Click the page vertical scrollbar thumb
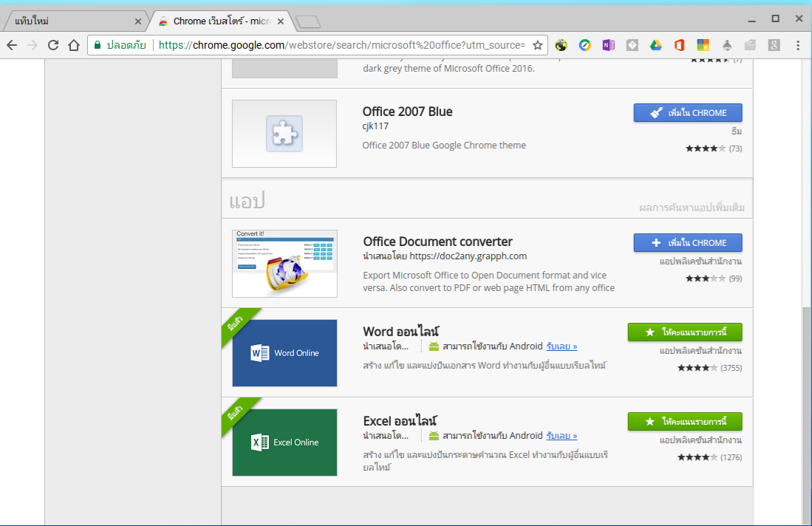This screenshot has height=526, width=812. [807, 414]
